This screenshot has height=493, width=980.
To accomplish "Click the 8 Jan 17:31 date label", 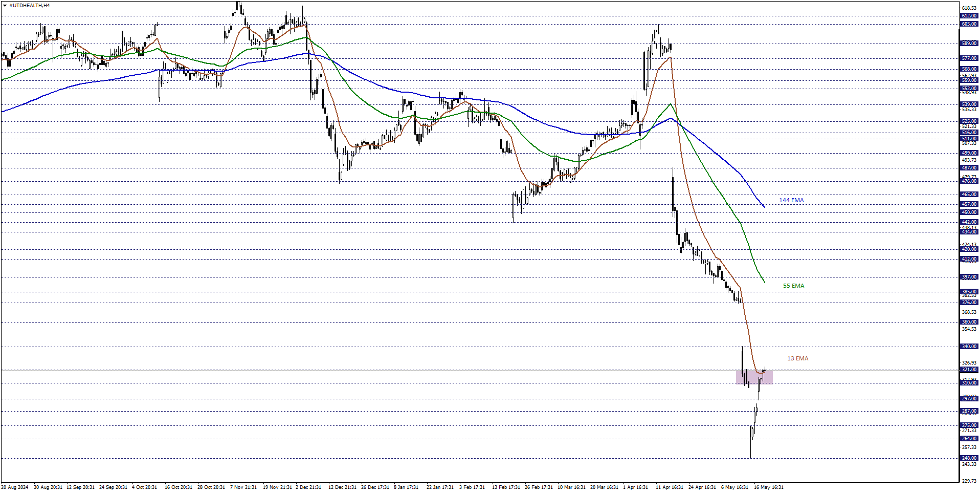I will point(406,487).
